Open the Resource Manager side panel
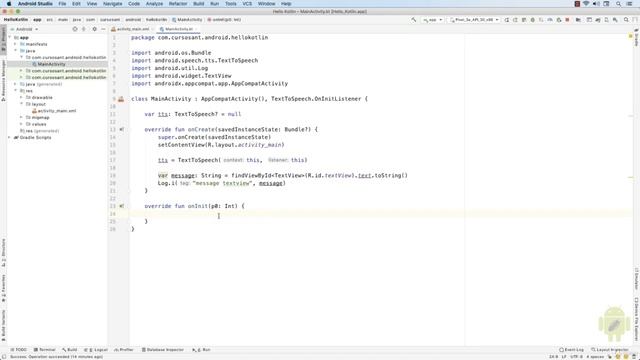 click(x=3, y=81)
